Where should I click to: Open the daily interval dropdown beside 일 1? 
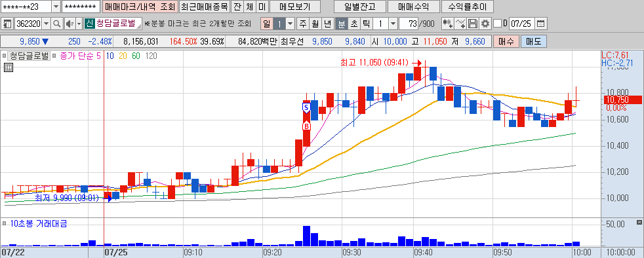click(291, 24)
